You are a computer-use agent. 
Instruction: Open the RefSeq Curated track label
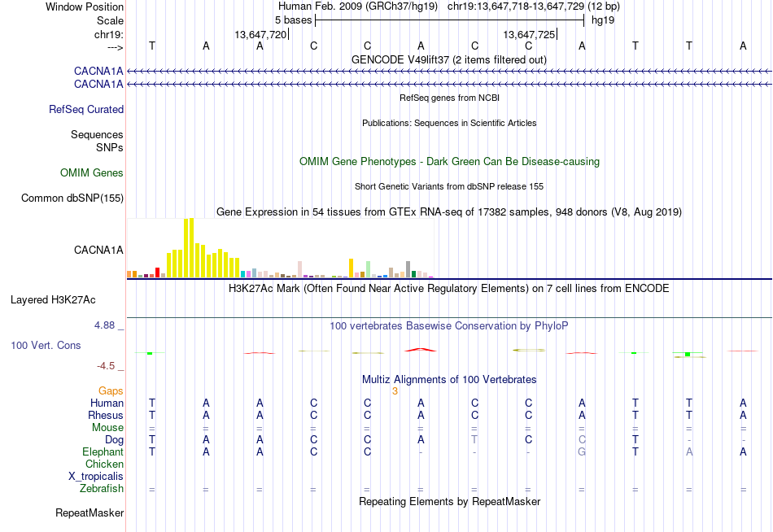86,110
